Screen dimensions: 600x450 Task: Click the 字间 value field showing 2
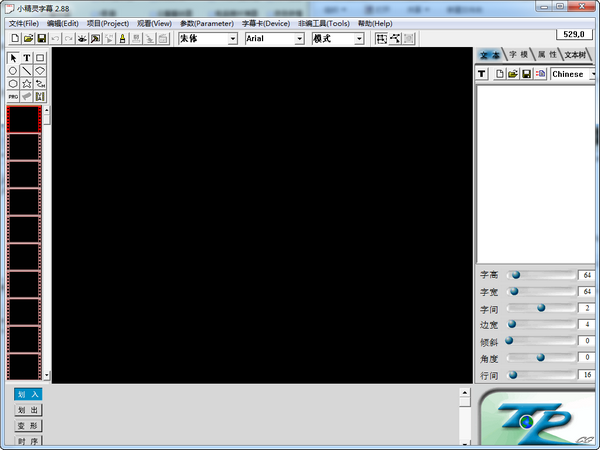pyautogui.click(x=587, y=308)
